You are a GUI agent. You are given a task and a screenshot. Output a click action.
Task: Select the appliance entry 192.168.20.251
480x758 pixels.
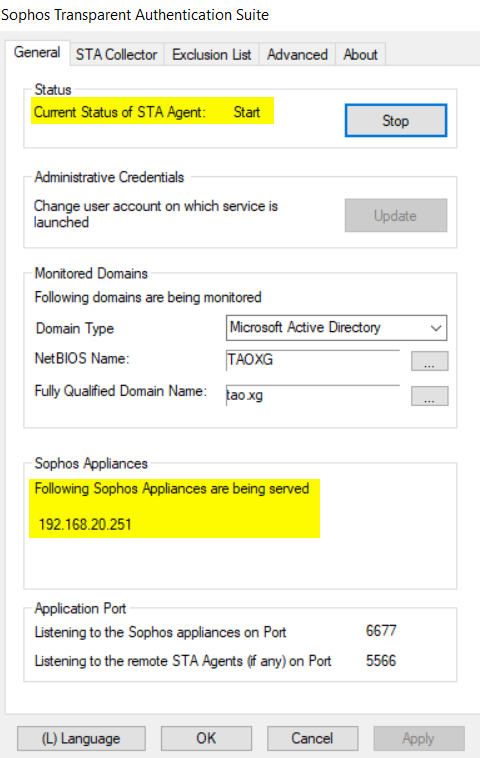coord(85,525)
